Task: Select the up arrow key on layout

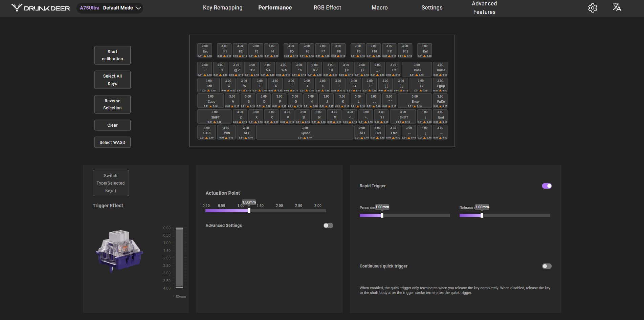Action: pos(424,117)
